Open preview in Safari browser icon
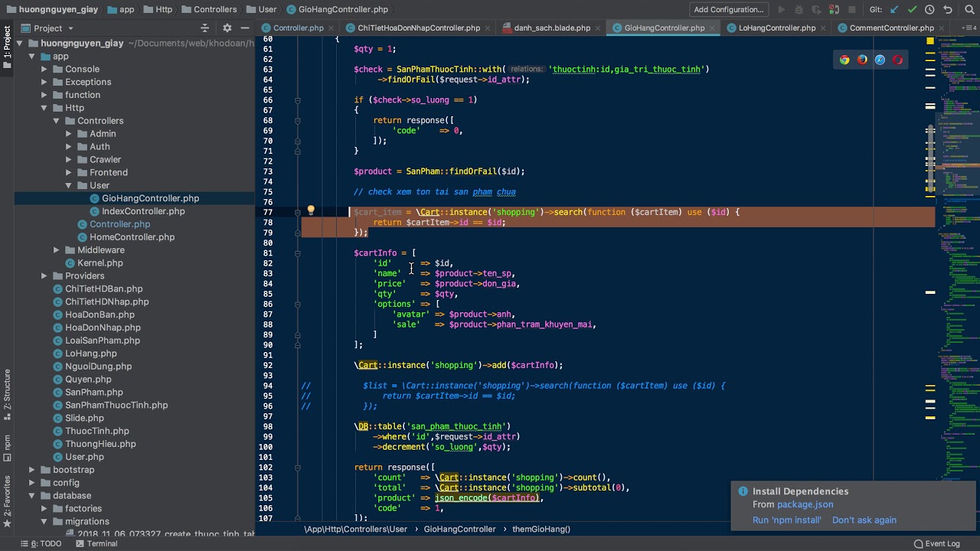 (x=880, y=60)
